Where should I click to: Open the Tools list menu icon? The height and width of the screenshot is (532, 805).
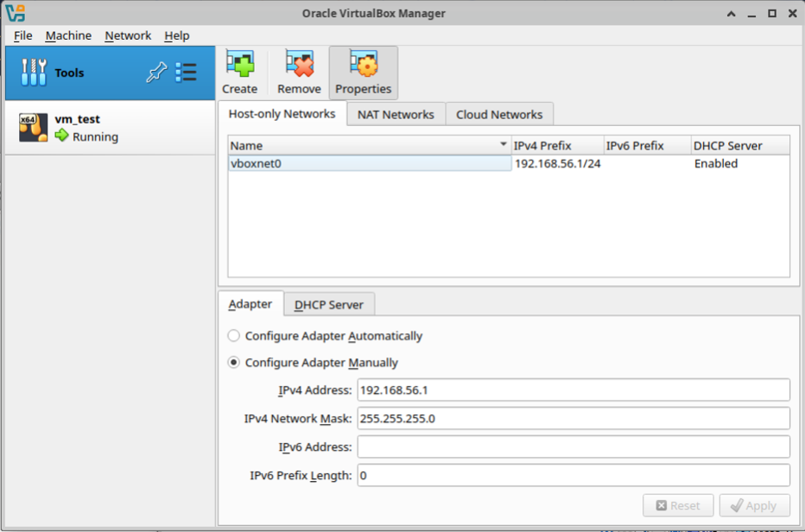click(186, 73)
